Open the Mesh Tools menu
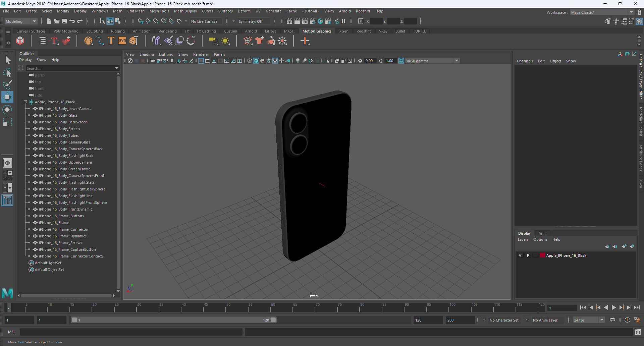 click(x=159, y=11)
